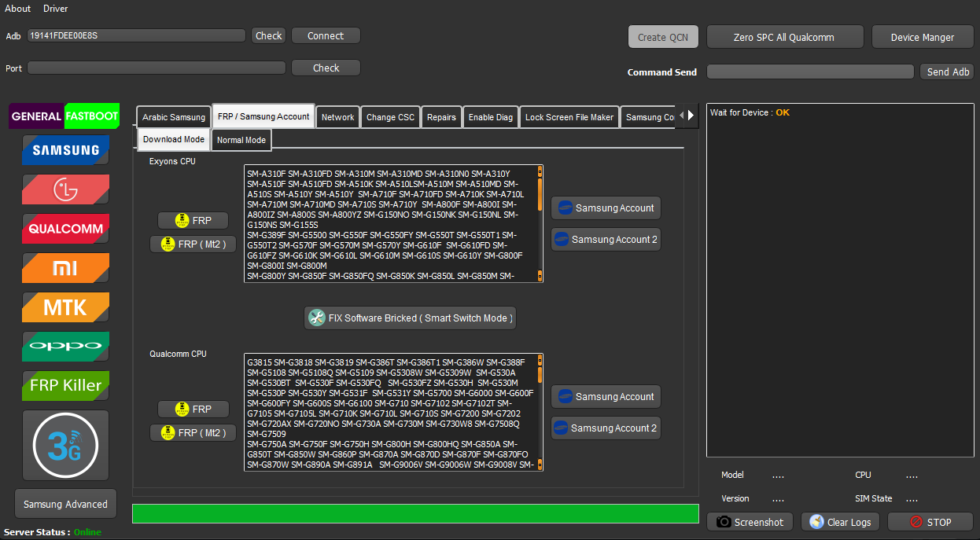Open the FRP Killer panel
This screenshot has width=980, height=540.
pos(66,385)
